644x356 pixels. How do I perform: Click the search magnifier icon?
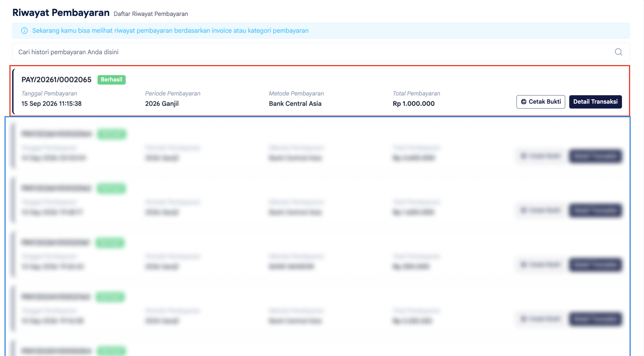(x=618, y=52)
